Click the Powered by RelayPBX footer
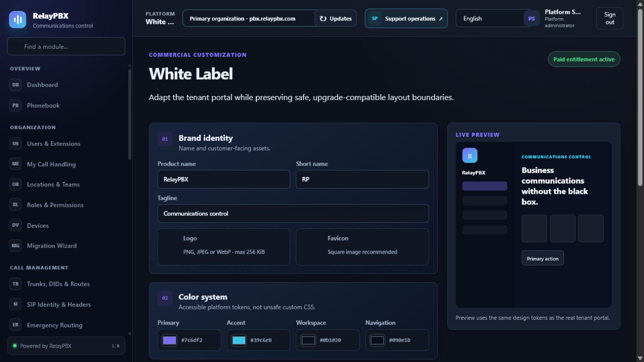 coord(66,346)
